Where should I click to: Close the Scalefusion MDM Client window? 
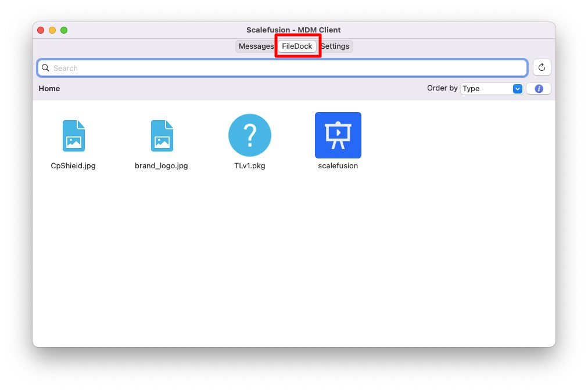[41, 30]
